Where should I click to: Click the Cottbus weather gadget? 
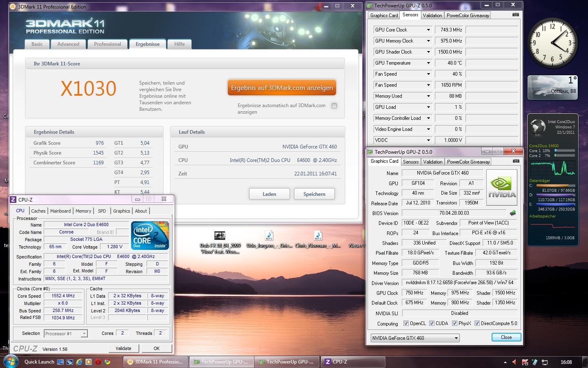(x=552, y=88)
